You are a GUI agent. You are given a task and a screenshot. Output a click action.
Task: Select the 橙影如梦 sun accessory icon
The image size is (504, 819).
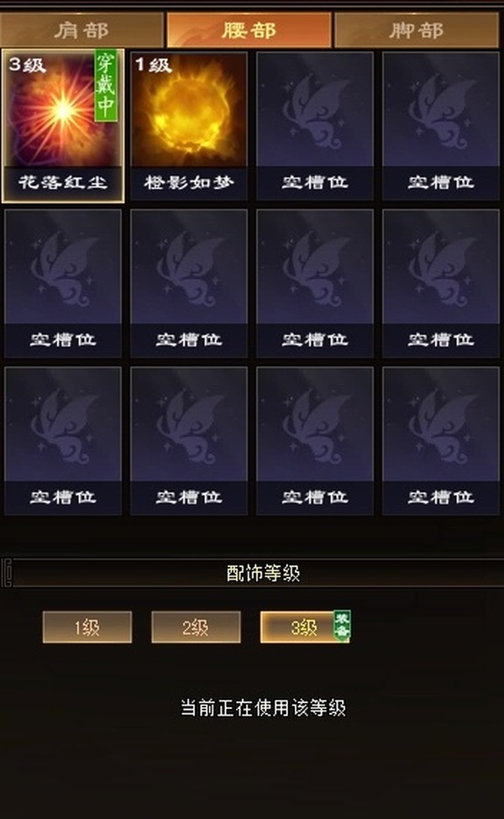click(x=188, y=125)
